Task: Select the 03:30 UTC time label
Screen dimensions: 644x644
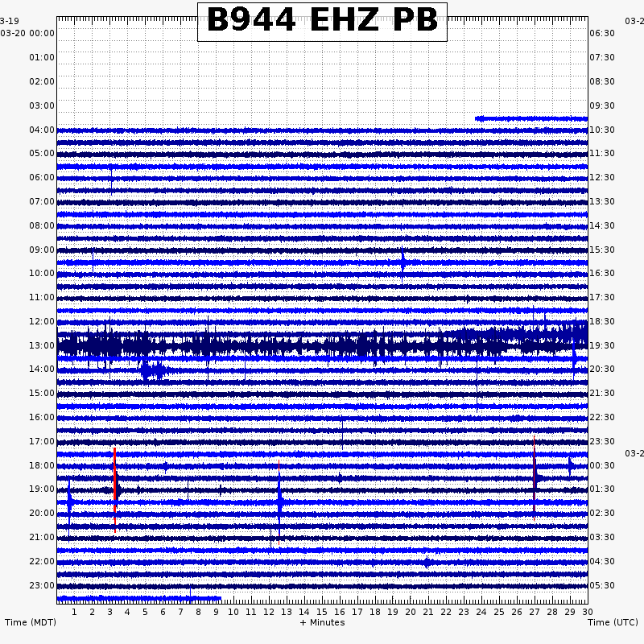Action: pos(602,537)
